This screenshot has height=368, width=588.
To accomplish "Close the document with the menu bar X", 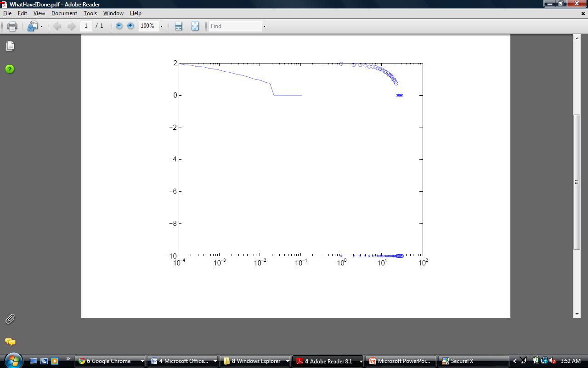I will (x=583, y=13).
